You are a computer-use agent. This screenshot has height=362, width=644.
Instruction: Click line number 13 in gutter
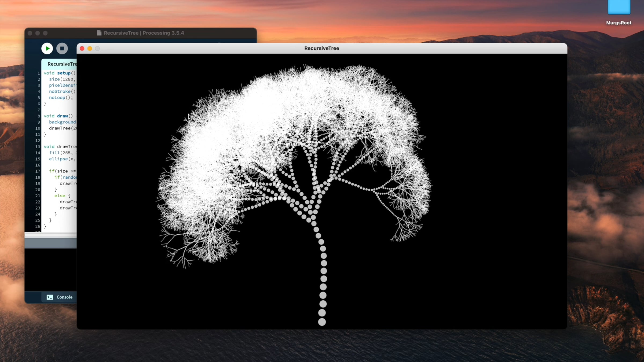tap(38, 147)
